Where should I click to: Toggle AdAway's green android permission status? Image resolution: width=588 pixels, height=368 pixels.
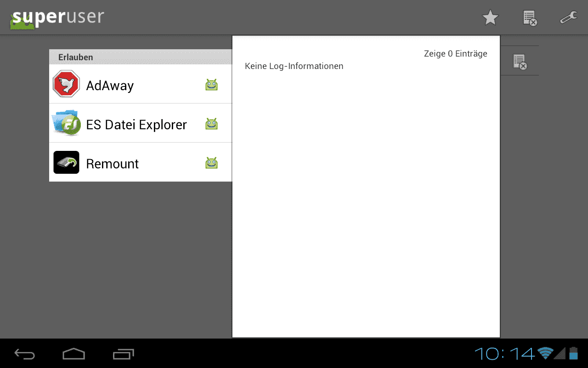tap(211, 85)
